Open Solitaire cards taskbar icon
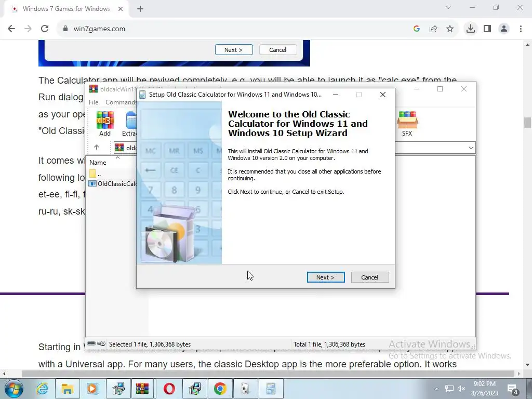Image resolution: width=532 pixels, height=399 pixels. [246, 389]
